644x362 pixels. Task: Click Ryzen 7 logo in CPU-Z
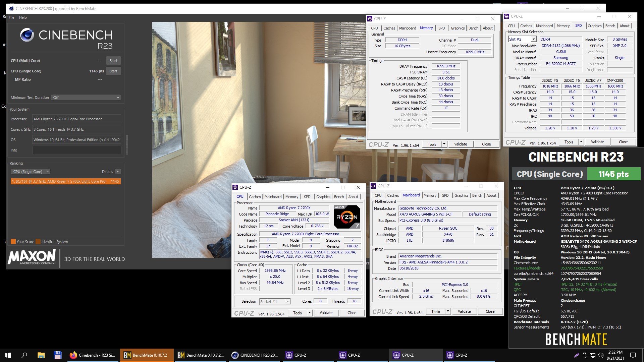[347, 217]
